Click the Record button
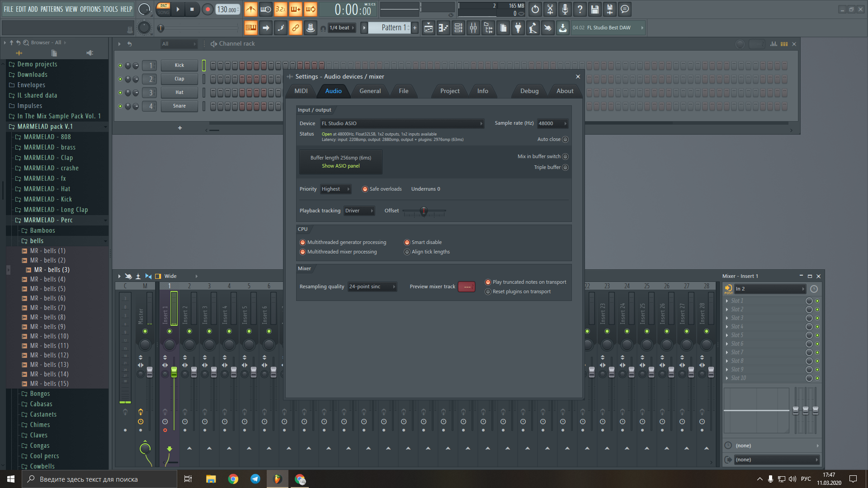This screenshot has width=868, height=488. click(x=208, y=9)
